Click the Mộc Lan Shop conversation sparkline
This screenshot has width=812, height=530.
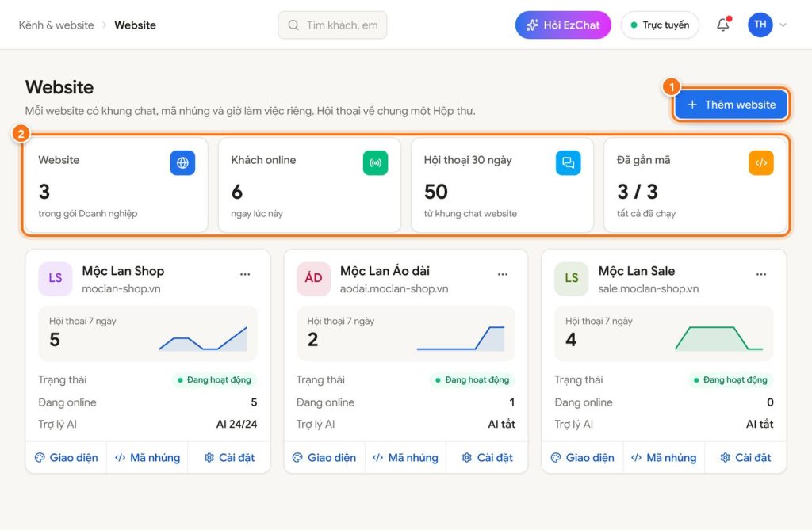click(x=203, y=338)
